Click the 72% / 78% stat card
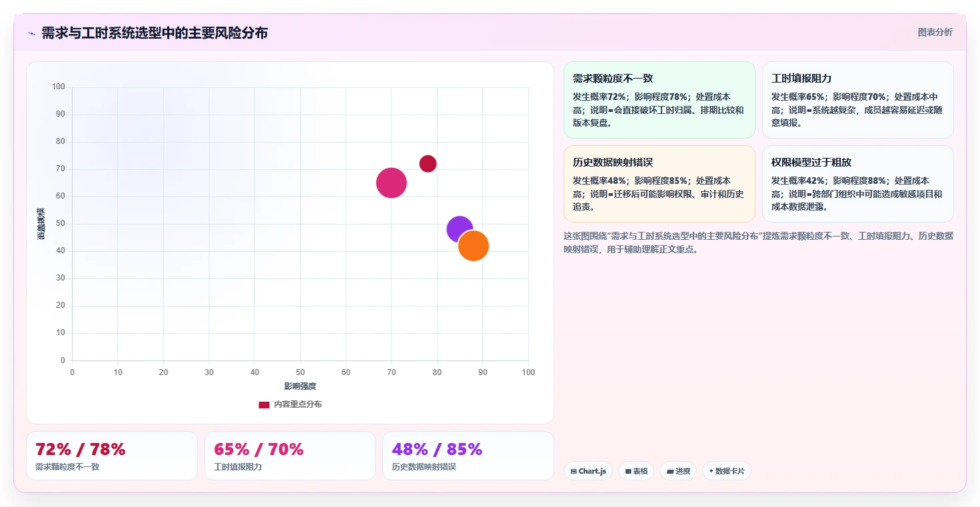 [x=112, y=456]
